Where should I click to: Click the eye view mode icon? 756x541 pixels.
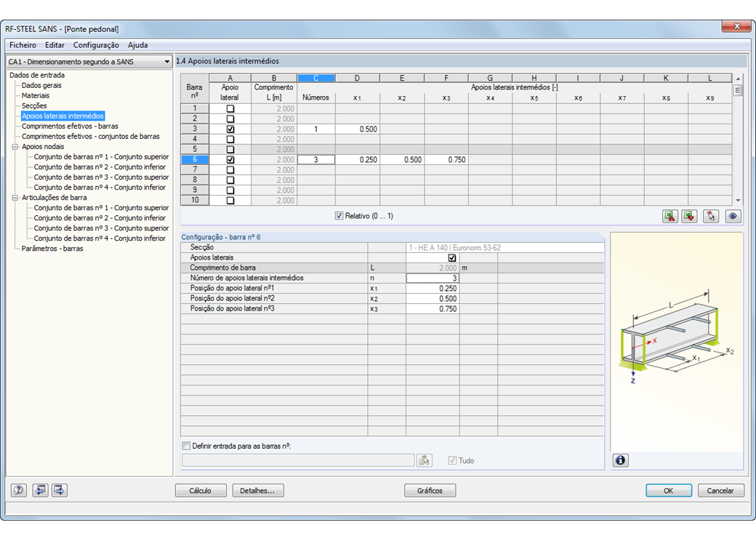coord(733,217)
